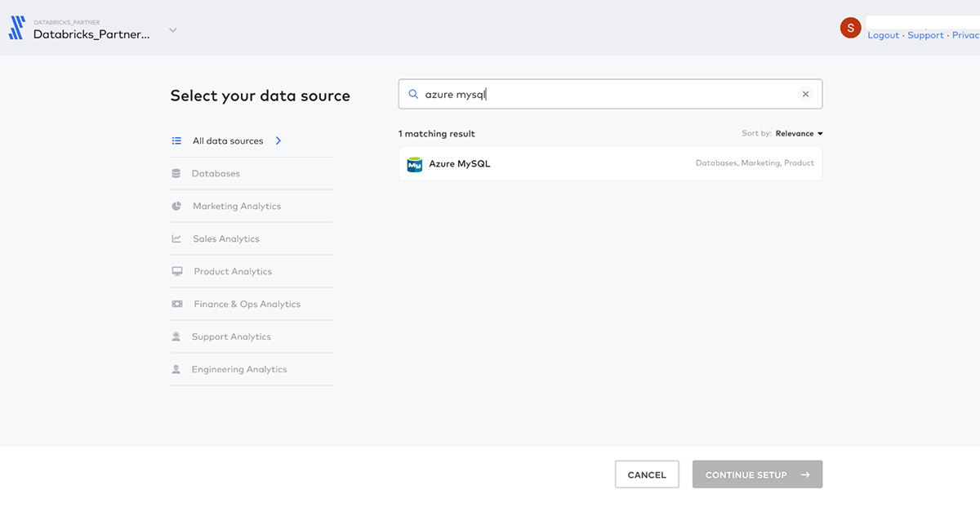Viewport: 980px width, 530px height.
Task: Expand All data sources chevron arrow
Action: [278, 141]
